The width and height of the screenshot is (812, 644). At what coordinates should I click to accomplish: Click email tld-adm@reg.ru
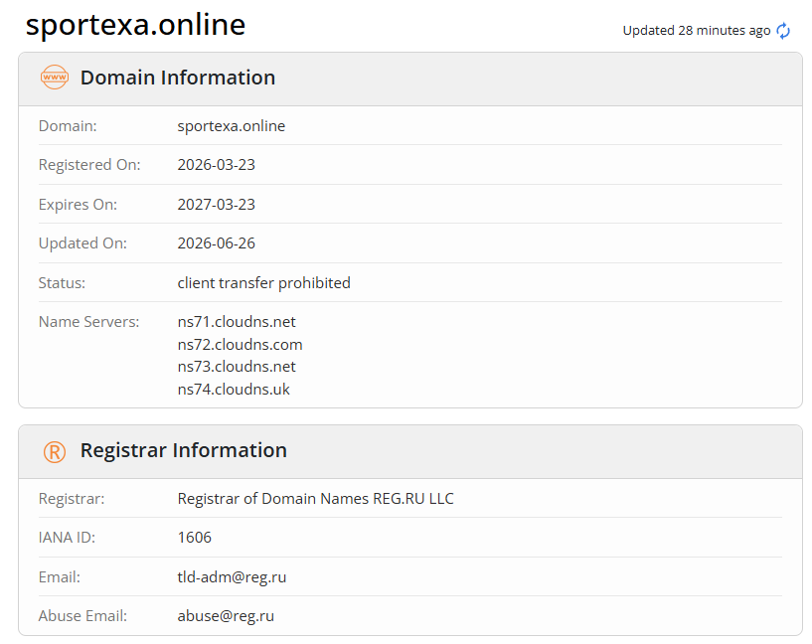tap(232, 577)
